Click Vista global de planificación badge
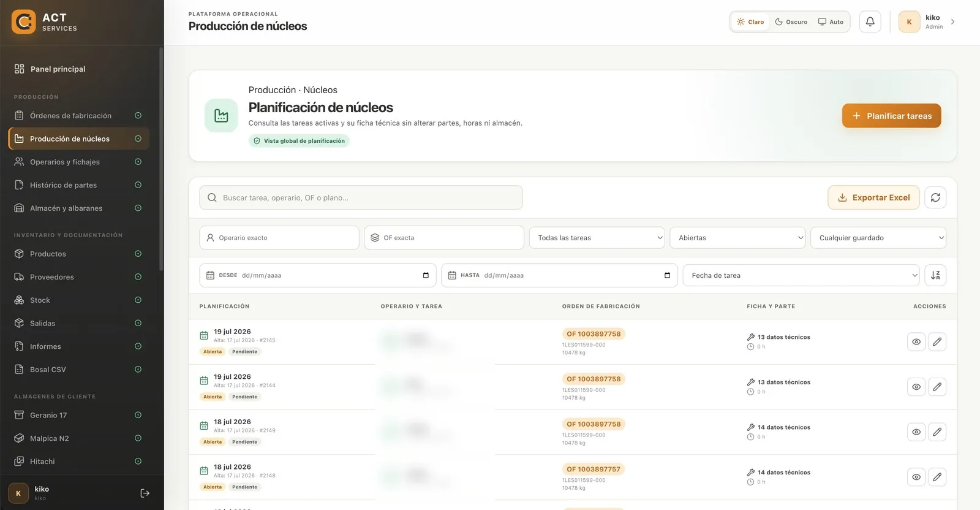Image resolution: width=980 pixels, height=510 pixels. coord(299,141)
